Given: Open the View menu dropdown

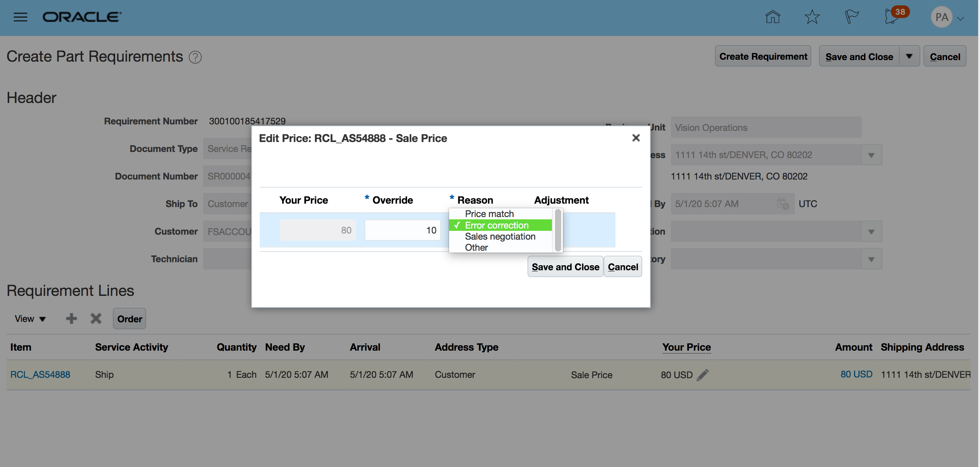Looking at the screenshot, I should tap(30, 319).
